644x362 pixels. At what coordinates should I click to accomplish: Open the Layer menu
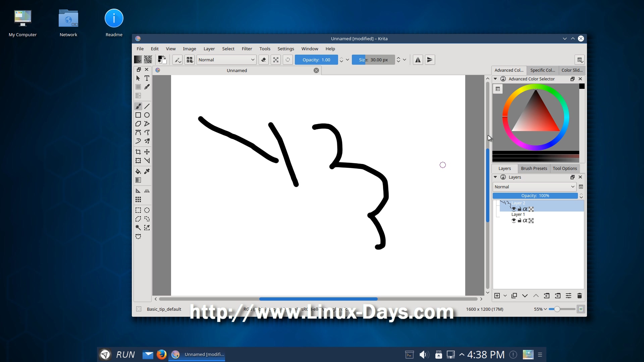pos(209,49)
